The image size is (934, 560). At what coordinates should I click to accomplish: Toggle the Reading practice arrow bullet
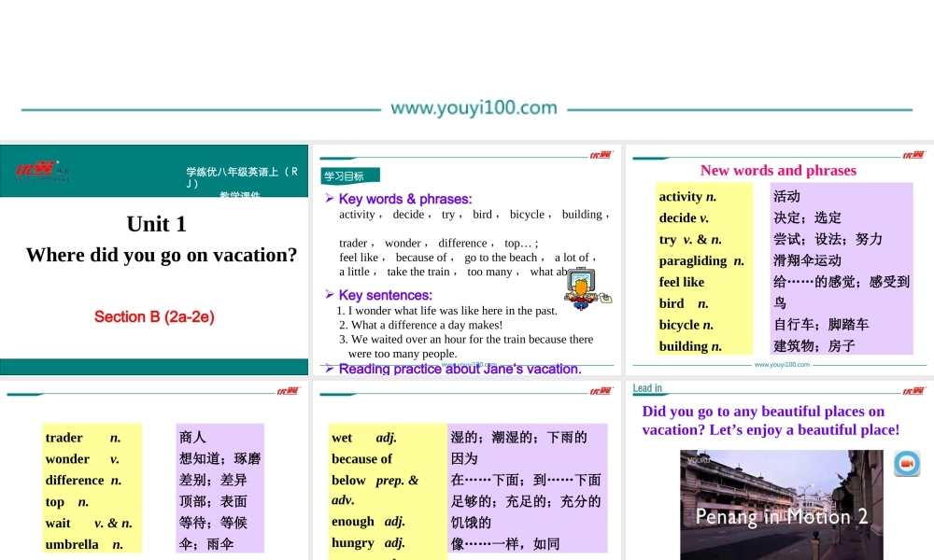[x=327, y=368]
